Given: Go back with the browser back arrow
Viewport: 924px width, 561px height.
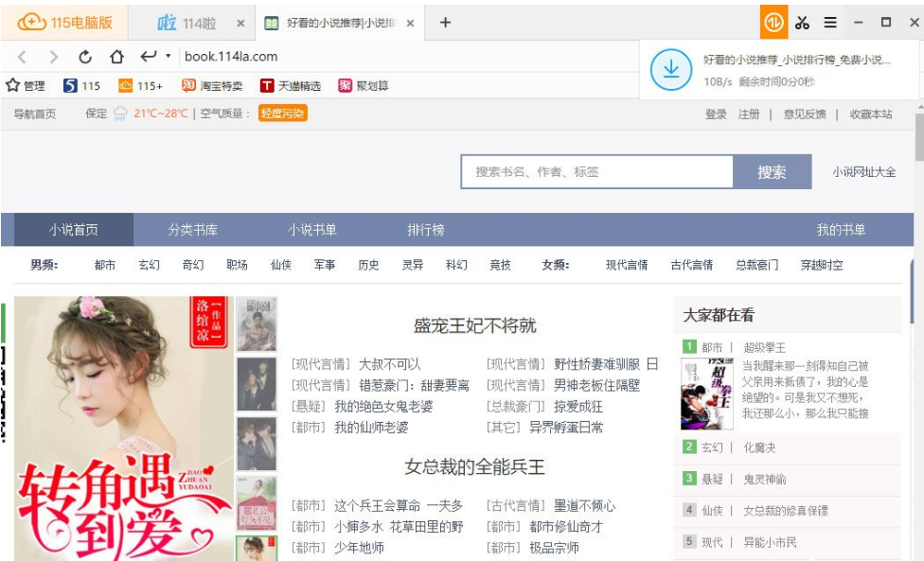Looking at the screenshot, I should pos(23,57).
